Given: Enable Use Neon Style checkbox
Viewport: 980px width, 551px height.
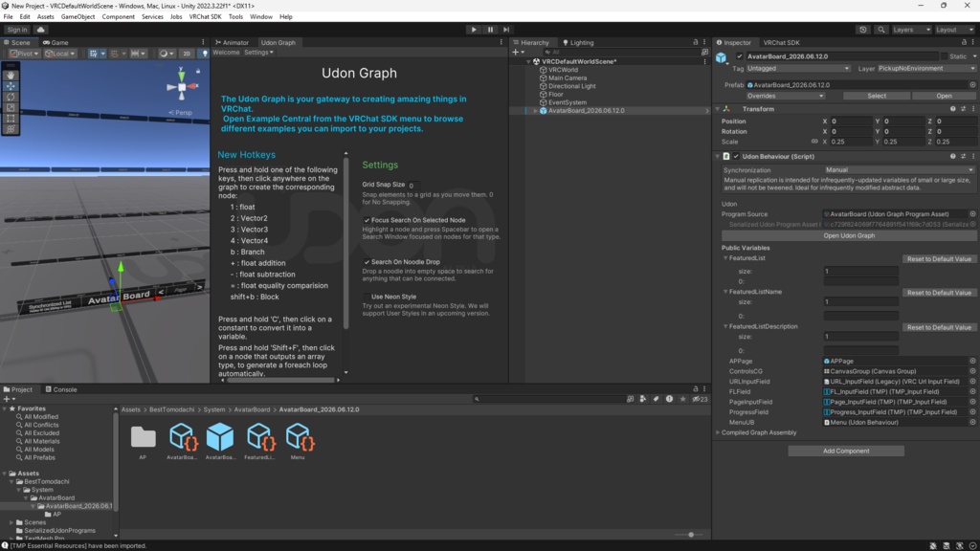Looking at the screenshot, I should [x=367, y=297].
